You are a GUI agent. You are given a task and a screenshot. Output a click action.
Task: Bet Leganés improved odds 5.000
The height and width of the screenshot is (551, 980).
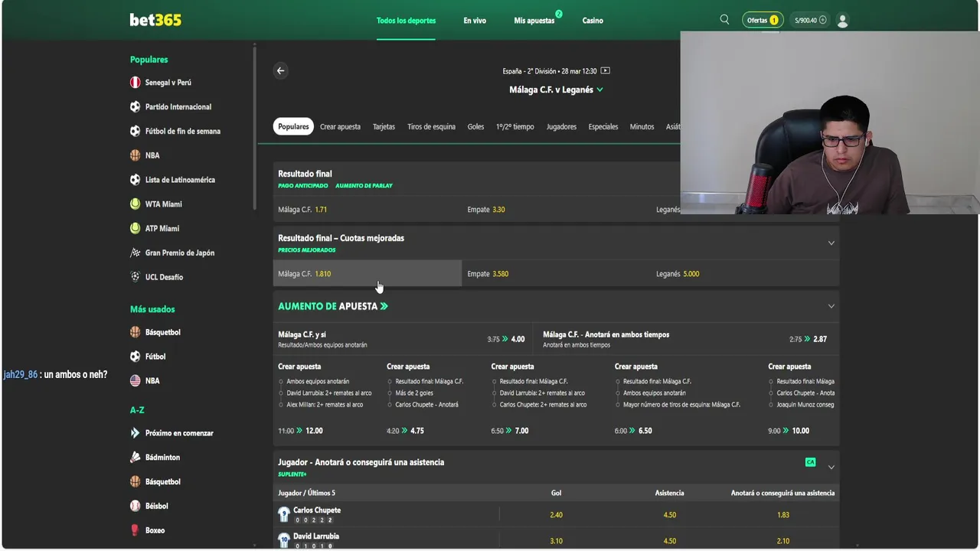pos(746,274)
